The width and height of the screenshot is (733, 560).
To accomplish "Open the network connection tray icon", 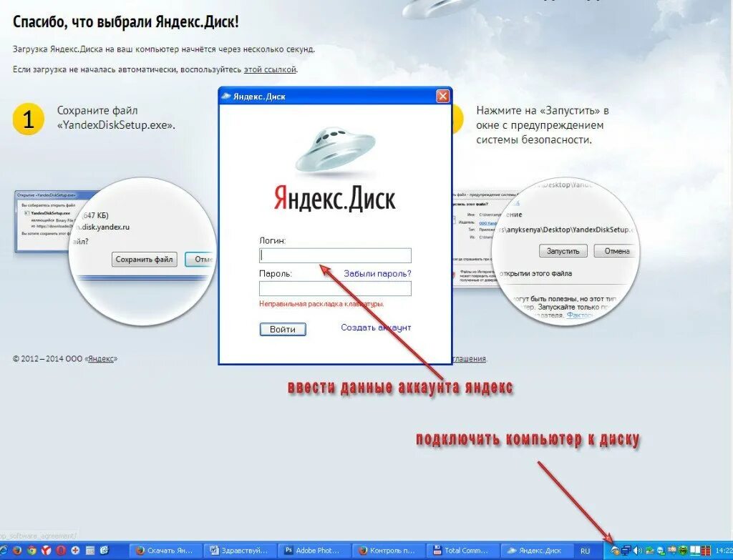I will (626, 550).
